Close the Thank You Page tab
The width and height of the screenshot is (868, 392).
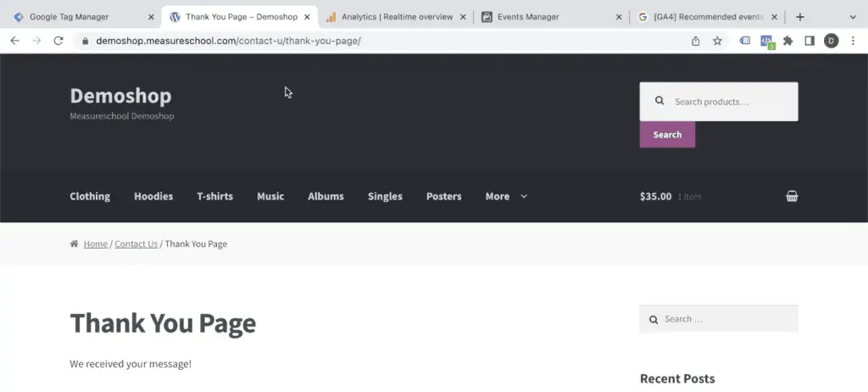tap(307, 17)
